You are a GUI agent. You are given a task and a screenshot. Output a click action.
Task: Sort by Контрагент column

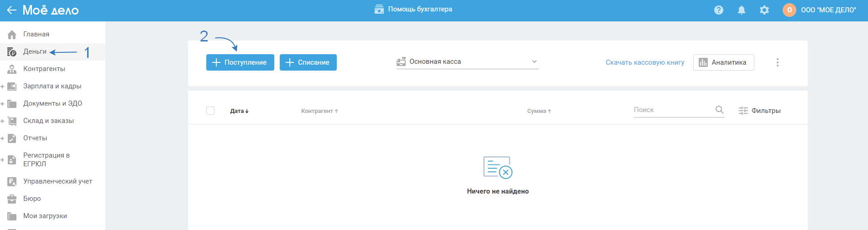coord(319,111)
